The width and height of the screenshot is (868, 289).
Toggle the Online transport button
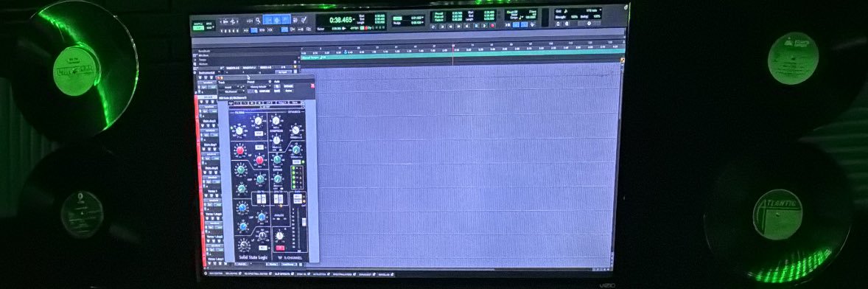433,26
